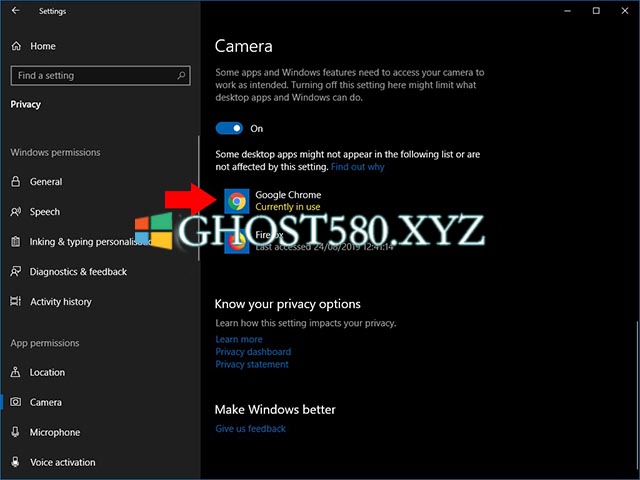
Task: Focus the Find a setting search box
Action: pyautogui.click(x=100, y=76)
